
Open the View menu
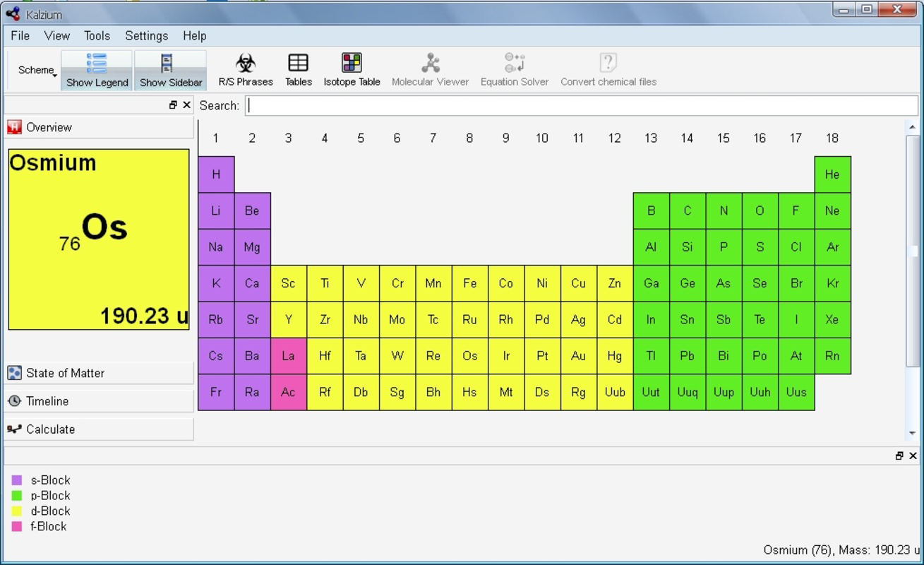56,35
